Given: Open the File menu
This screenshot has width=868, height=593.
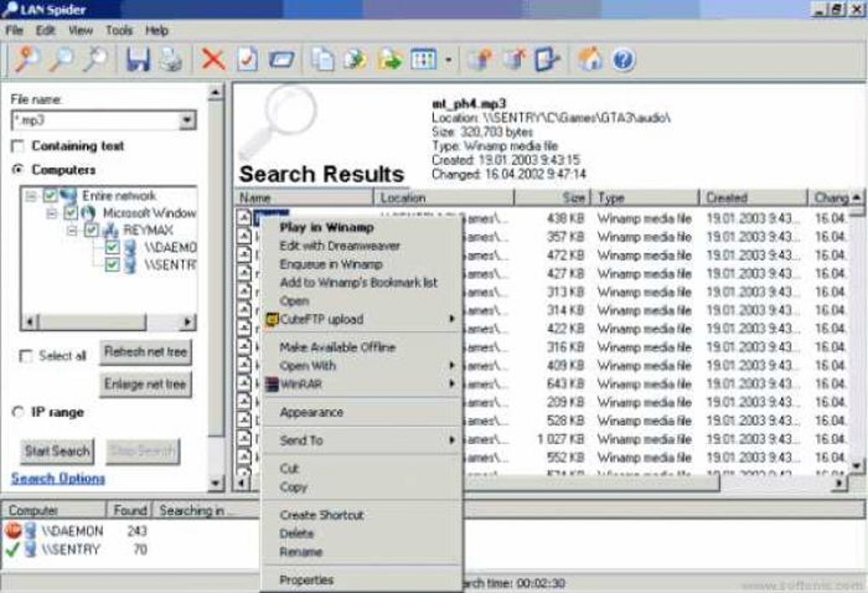Looking at the screenshot, I should click(14, 31).
